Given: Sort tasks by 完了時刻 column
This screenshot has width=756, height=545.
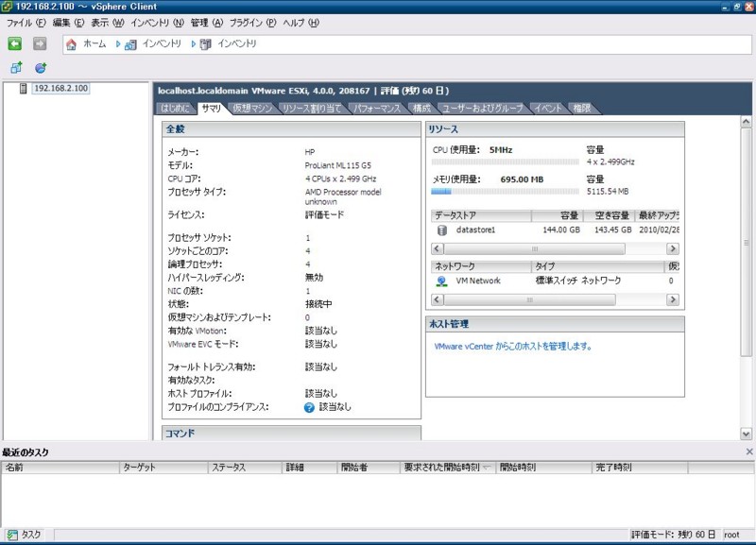Looking at the screenshot, I should (x=640, y=468).
